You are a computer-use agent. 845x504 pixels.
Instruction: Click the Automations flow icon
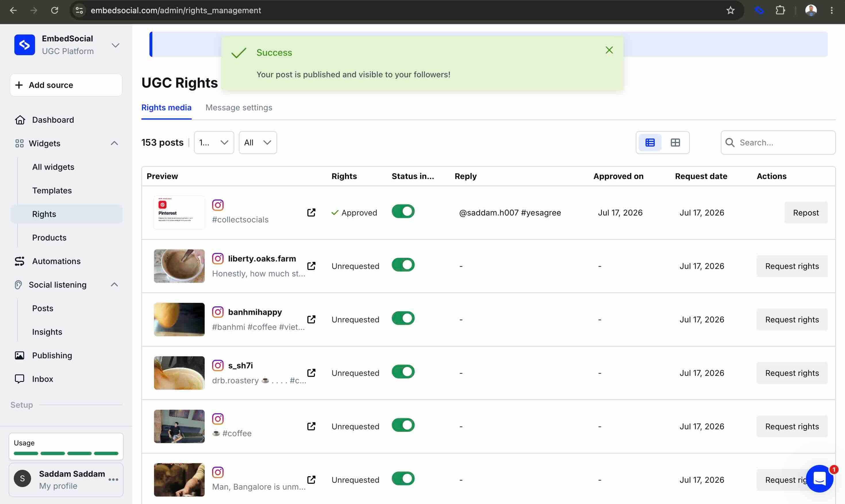coord(20,261)
